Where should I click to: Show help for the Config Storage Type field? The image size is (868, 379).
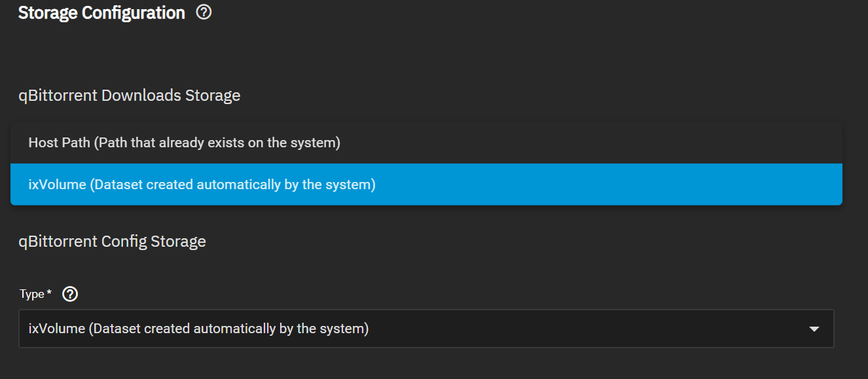tap(70, 295)
